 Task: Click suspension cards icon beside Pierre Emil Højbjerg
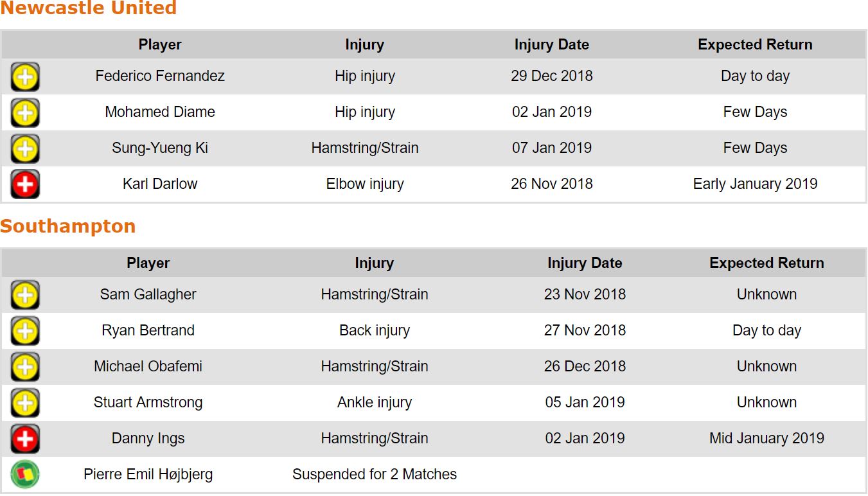(x=25, y=475)
